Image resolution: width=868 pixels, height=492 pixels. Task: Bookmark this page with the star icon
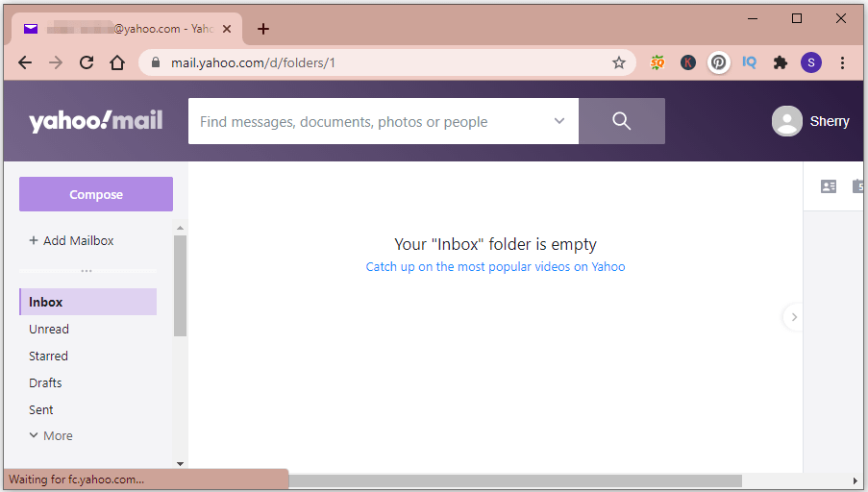tap(619, 62)
